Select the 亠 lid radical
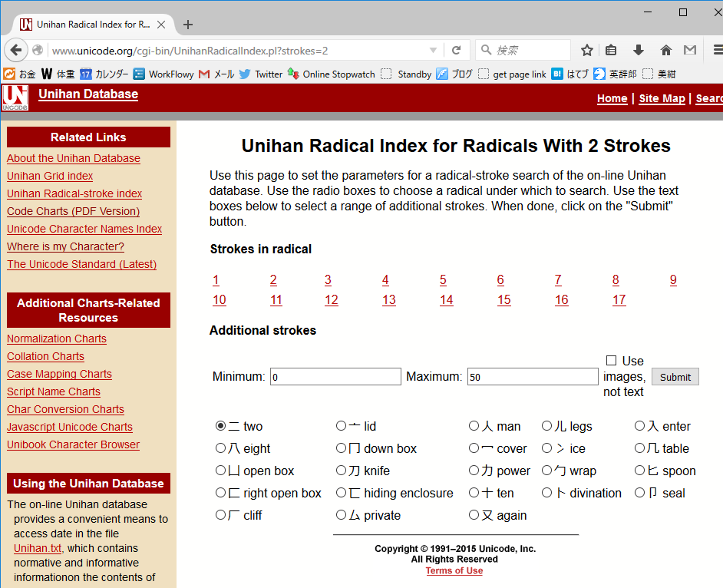The height and width of the screenshot is (588, 723). click(341, 426)
